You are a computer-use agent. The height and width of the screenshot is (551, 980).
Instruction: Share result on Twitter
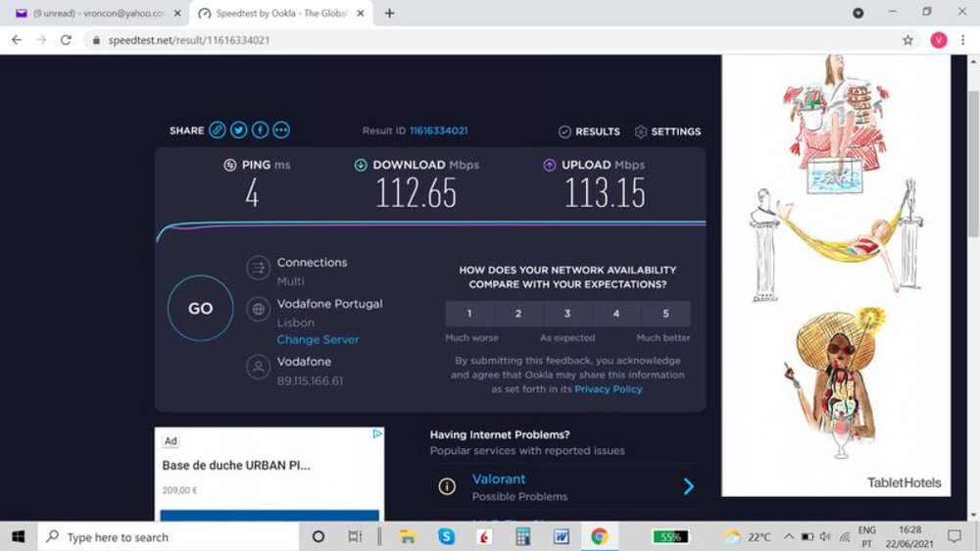click(238, 130)
